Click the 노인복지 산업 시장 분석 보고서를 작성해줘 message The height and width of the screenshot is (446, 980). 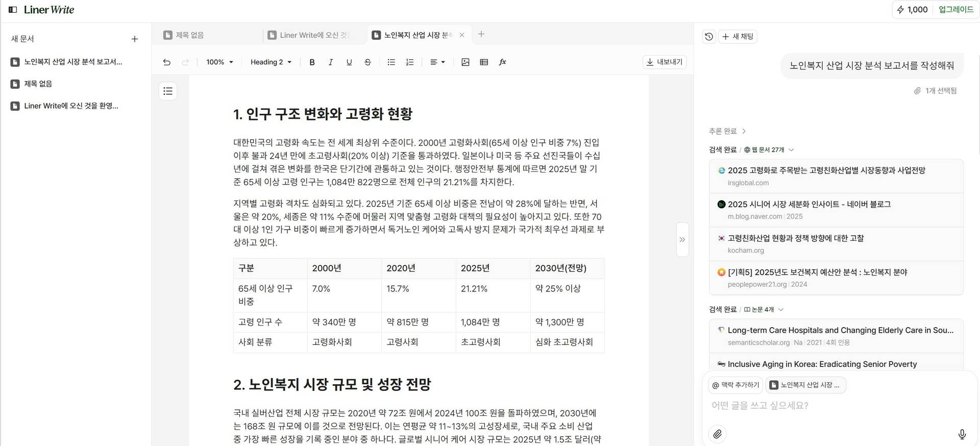(872, 66)
